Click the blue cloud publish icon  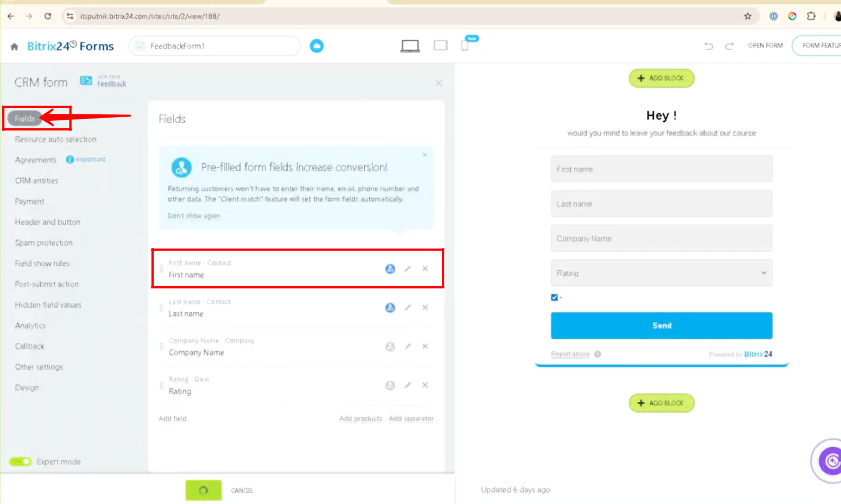point(317,46)
